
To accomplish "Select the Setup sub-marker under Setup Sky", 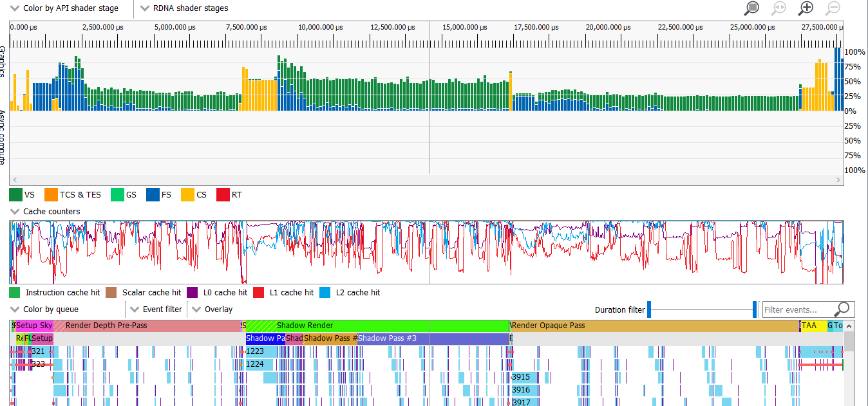I will [x=42, y=338].
